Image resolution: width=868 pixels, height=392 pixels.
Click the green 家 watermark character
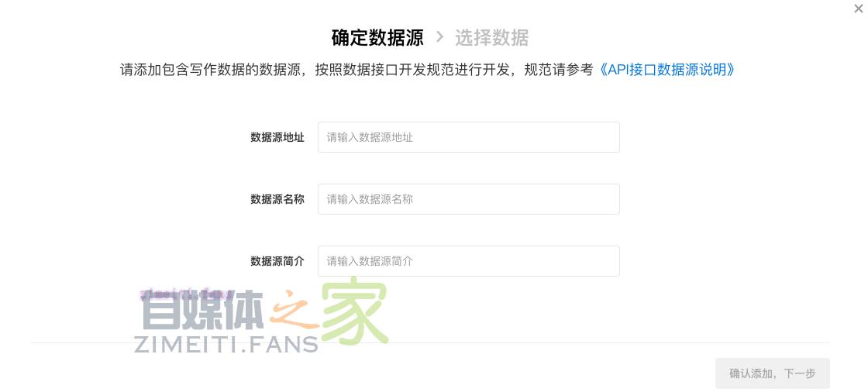[354, 311]
